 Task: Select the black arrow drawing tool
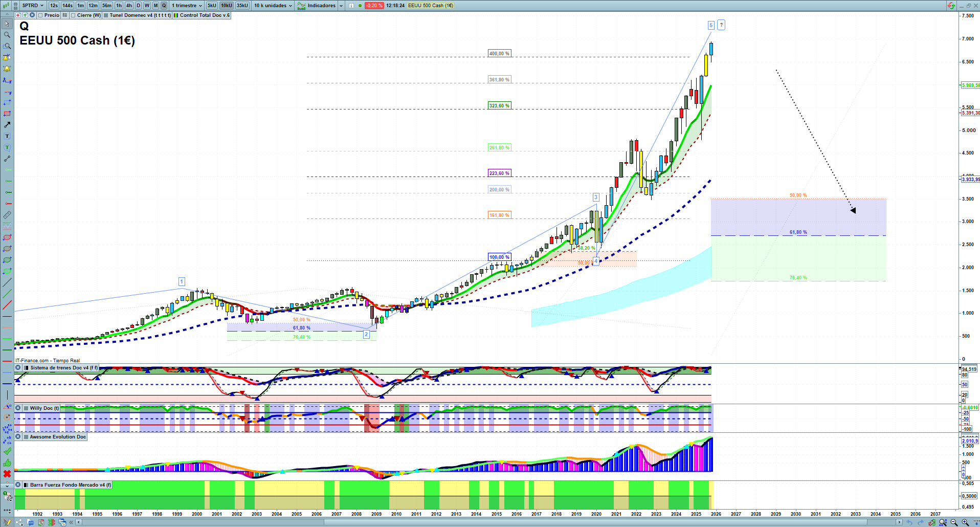click(x=7, y=125)
